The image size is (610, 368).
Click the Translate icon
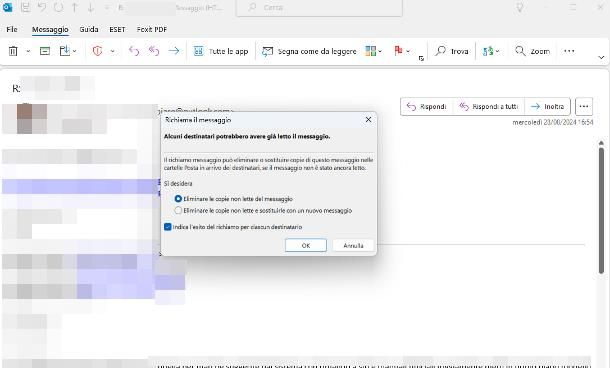pos(487,51)
